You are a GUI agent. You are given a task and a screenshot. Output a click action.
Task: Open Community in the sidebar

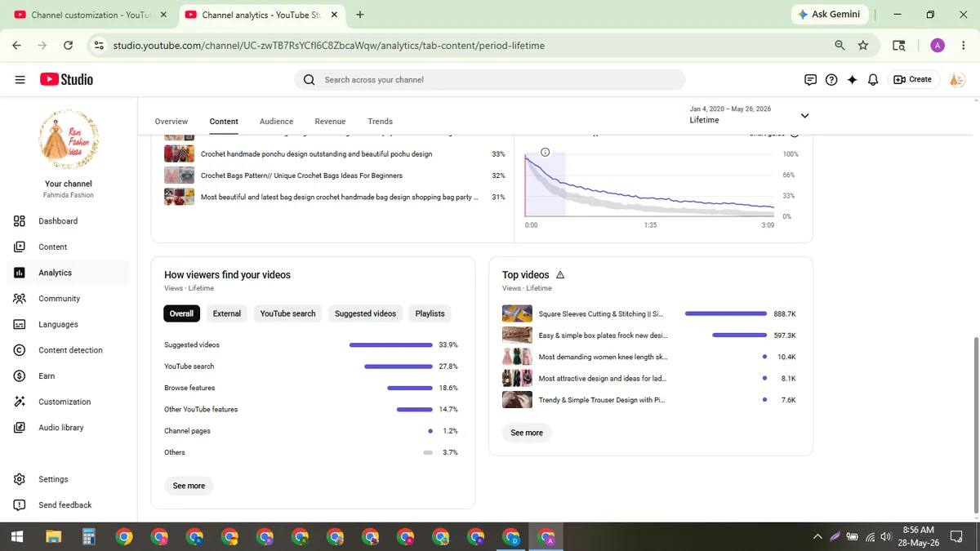(x=69, y=299)
